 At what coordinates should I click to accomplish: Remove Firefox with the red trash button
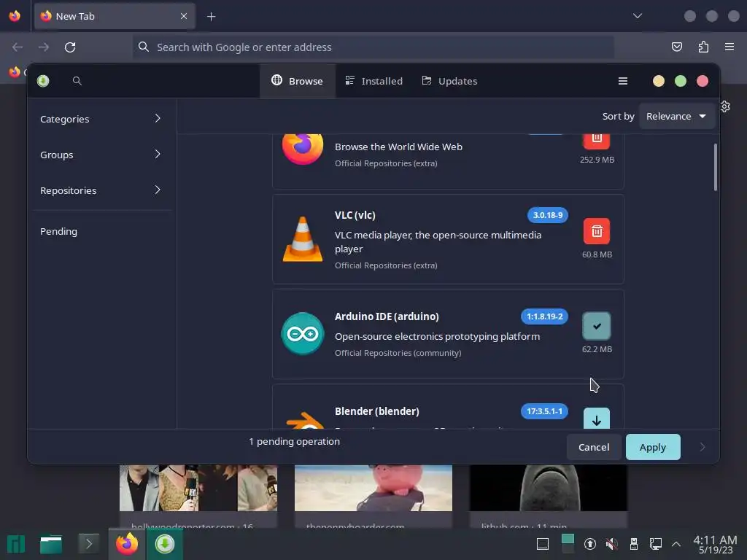[597, 140]
